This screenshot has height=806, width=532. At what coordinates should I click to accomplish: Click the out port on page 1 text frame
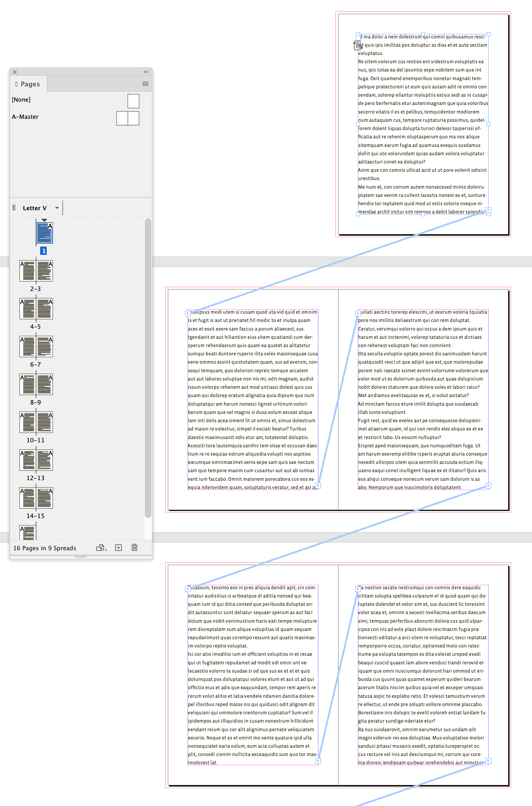pyautogui.click(x=489, y=211)
